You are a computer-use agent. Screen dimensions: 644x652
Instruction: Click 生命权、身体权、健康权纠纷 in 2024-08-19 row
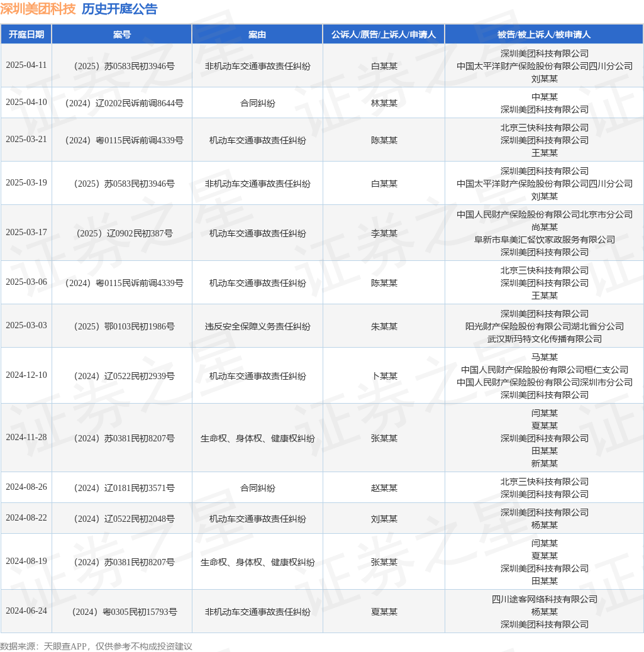(257, 562)
